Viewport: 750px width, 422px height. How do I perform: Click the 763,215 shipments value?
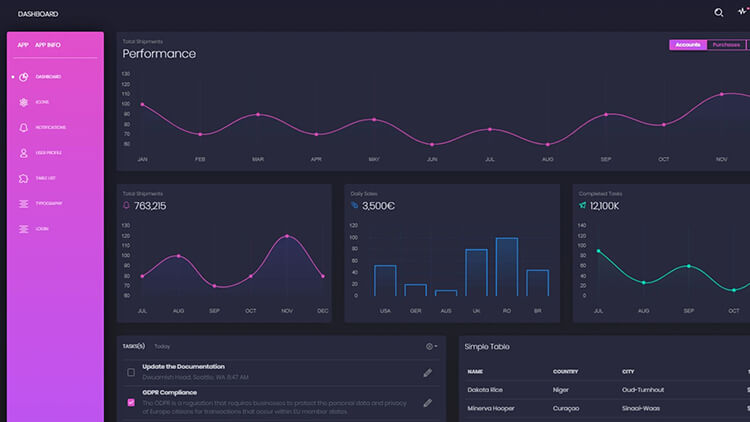150,206
